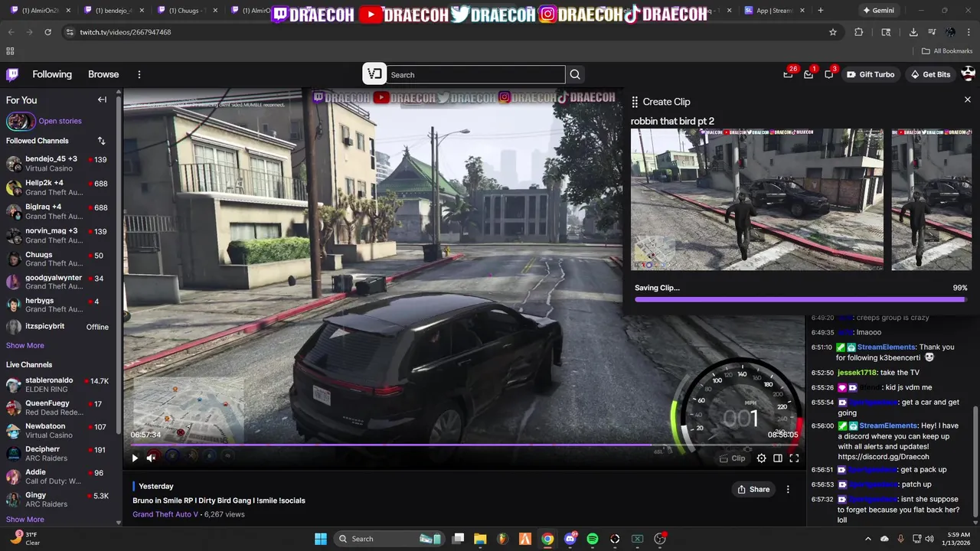This screenshot has width=980, height=551.
Task: Open Windows Start menu
Action: point(321,539)
